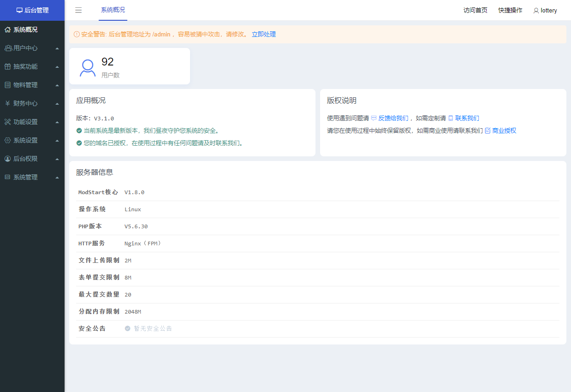Click the 暂无安全公告 text
The width and height of the screenshot is (571, 392).
(x=153, y=329)
